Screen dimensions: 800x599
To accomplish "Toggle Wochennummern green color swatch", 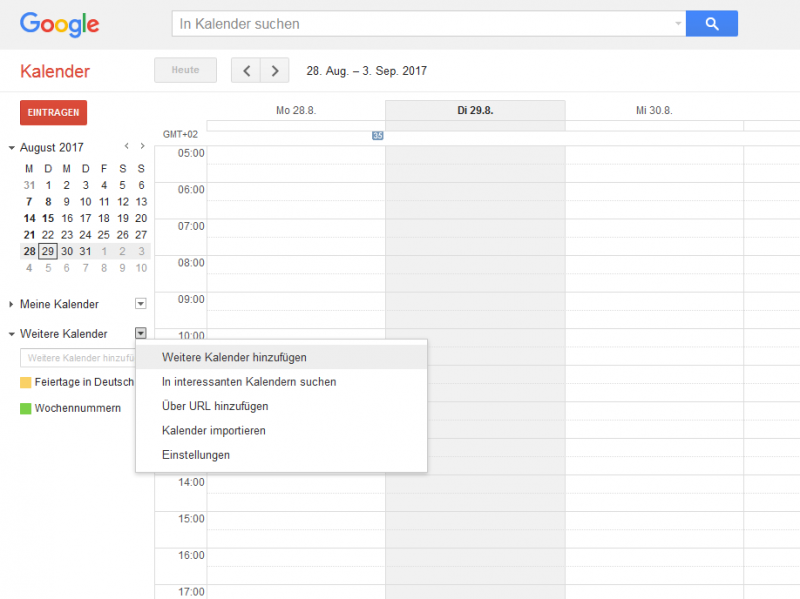I will [26, 409].
